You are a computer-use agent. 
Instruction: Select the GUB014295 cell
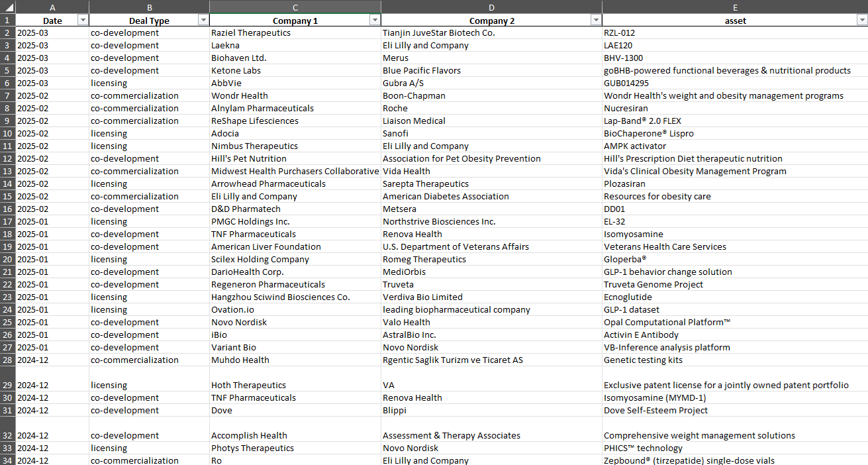click(x=735, y=83)
